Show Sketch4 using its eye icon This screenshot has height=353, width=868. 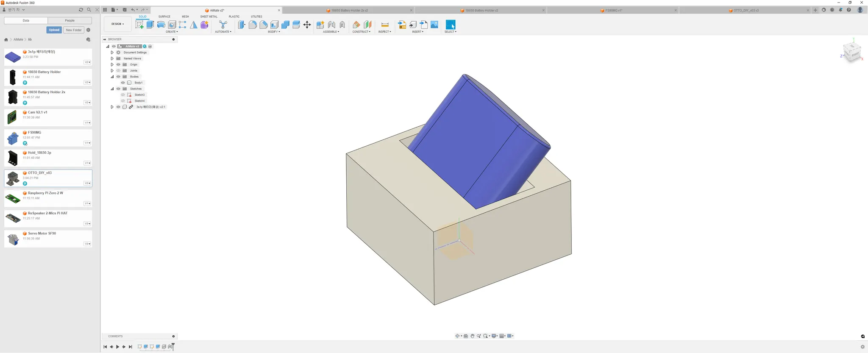(x=123, y=101)
